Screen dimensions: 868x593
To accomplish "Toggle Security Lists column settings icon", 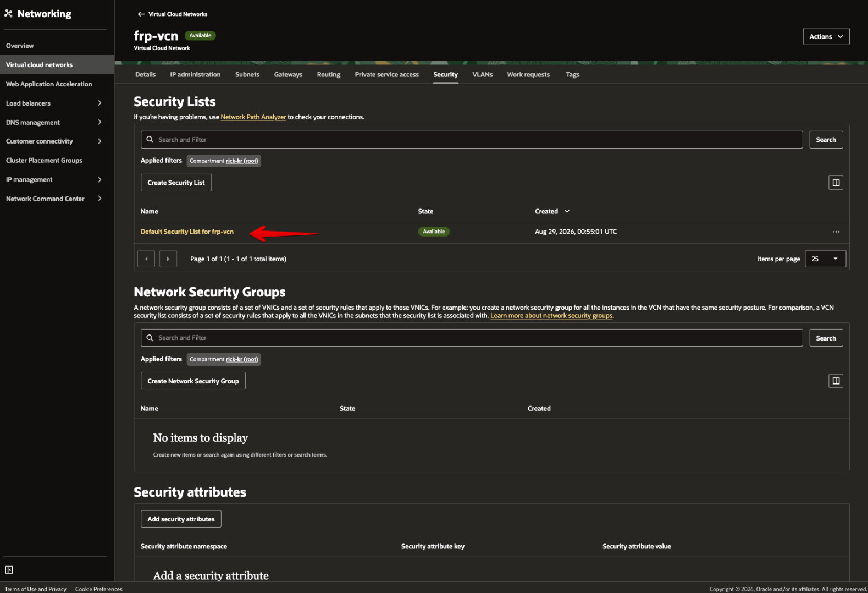I will click(x=836, y=183).
